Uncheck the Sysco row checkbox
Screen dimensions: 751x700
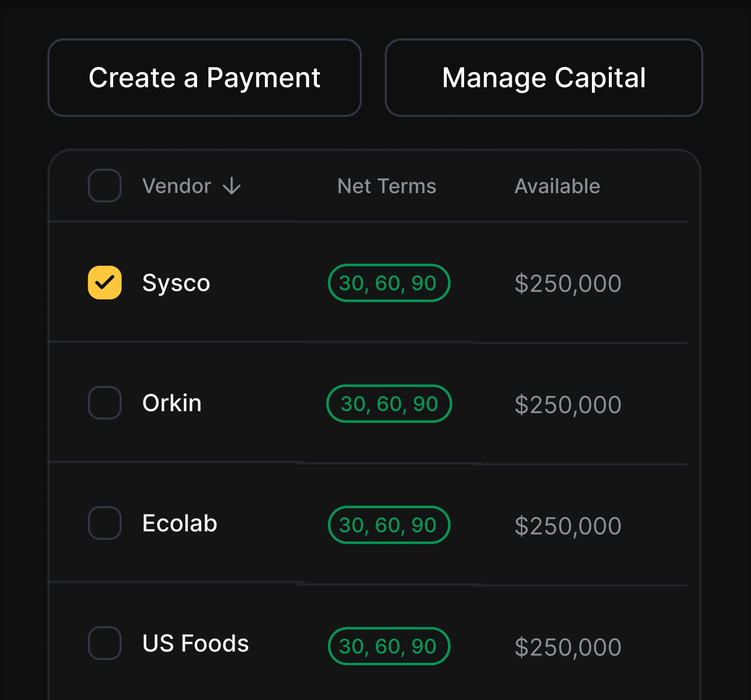pyautogui.click(x=105, y=283)
